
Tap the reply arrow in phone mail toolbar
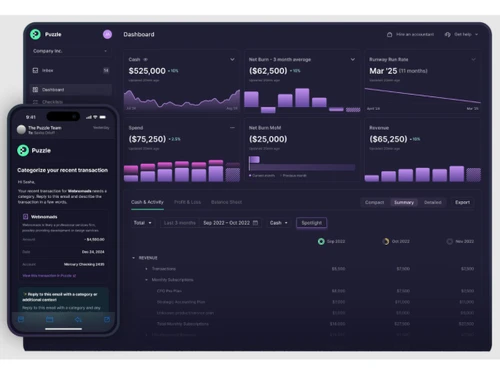[x=78, y=319]
